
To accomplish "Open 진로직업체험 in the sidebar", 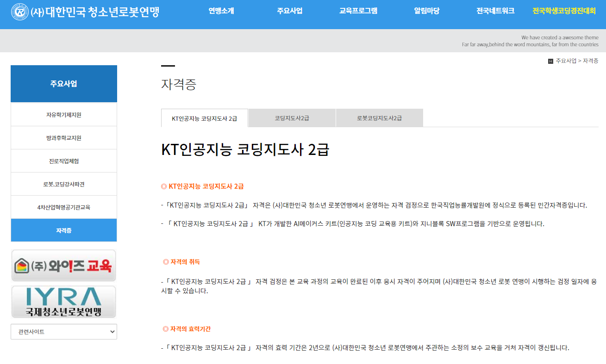I will pyautogui.click(x=64, y=161).
